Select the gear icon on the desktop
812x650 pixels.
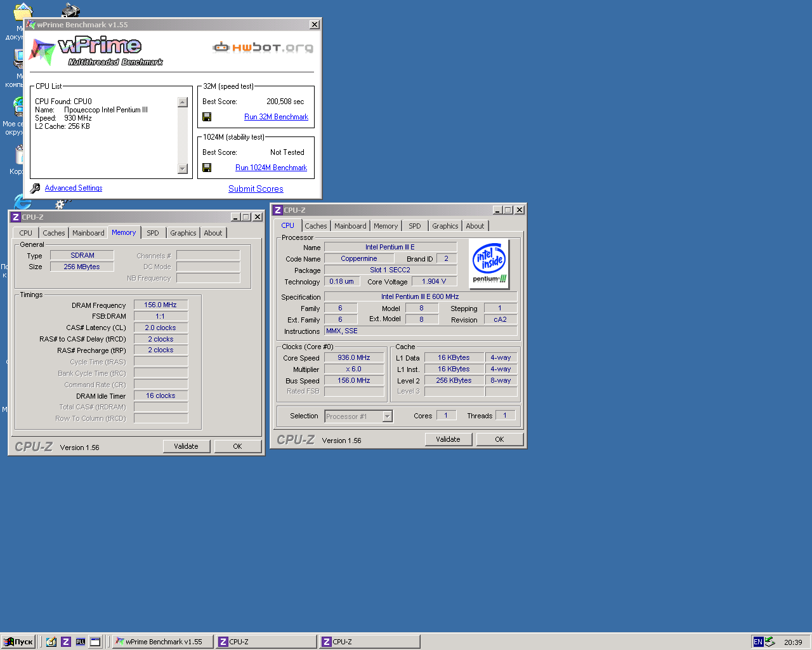click(x=61, y=204)
